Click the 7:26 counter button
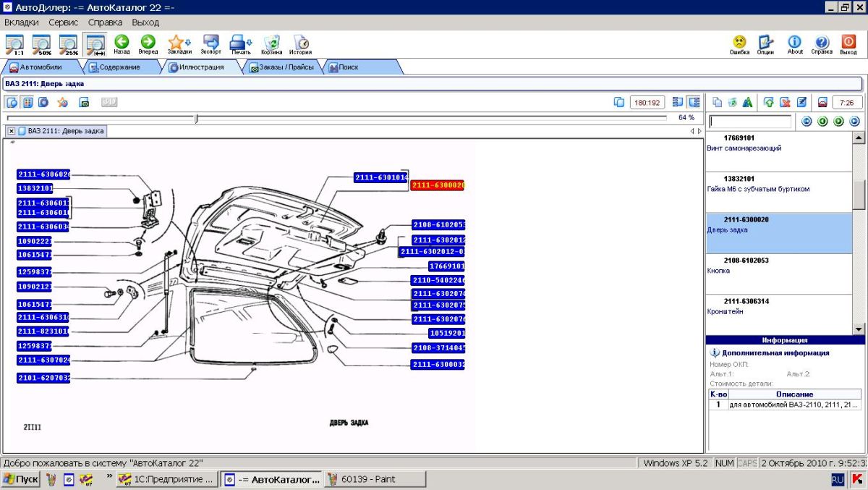 [848, 102]
